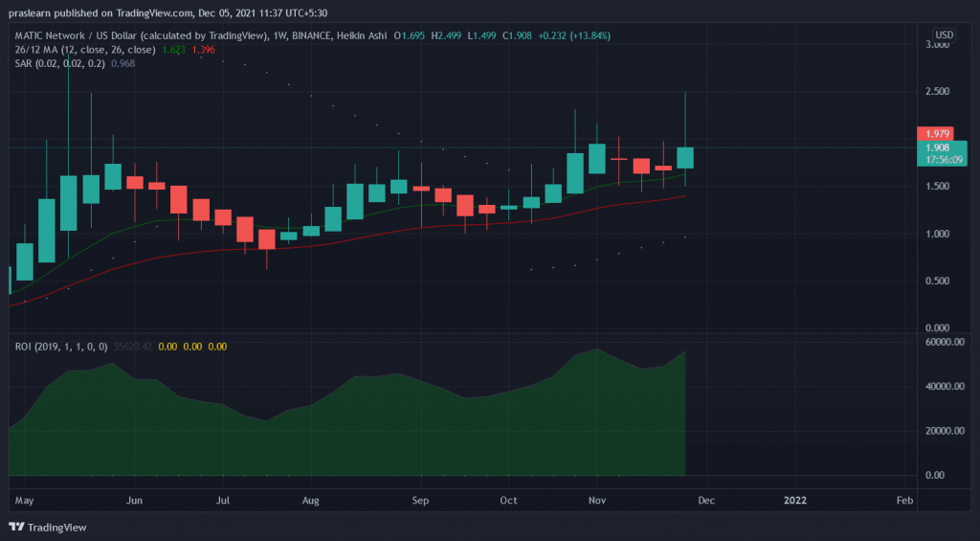980x541 pixels.
Task: Click the May label on time axis
Action: point(25,500)
